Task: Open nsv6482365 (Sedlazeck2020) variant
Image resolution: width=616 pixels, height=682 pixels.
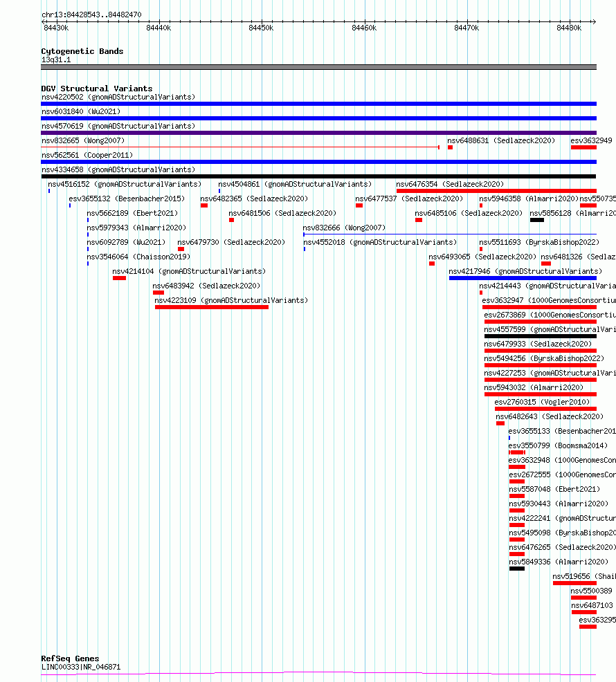Action: [x=254, y=199]
